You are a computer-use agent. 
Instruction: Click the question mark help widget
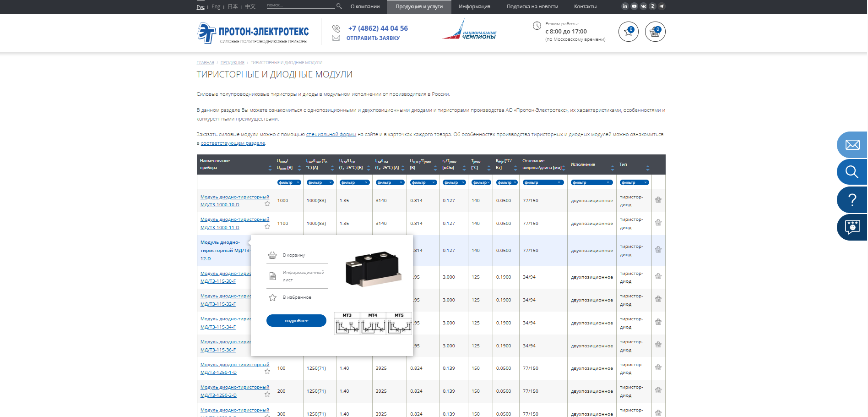click(852, 200)
